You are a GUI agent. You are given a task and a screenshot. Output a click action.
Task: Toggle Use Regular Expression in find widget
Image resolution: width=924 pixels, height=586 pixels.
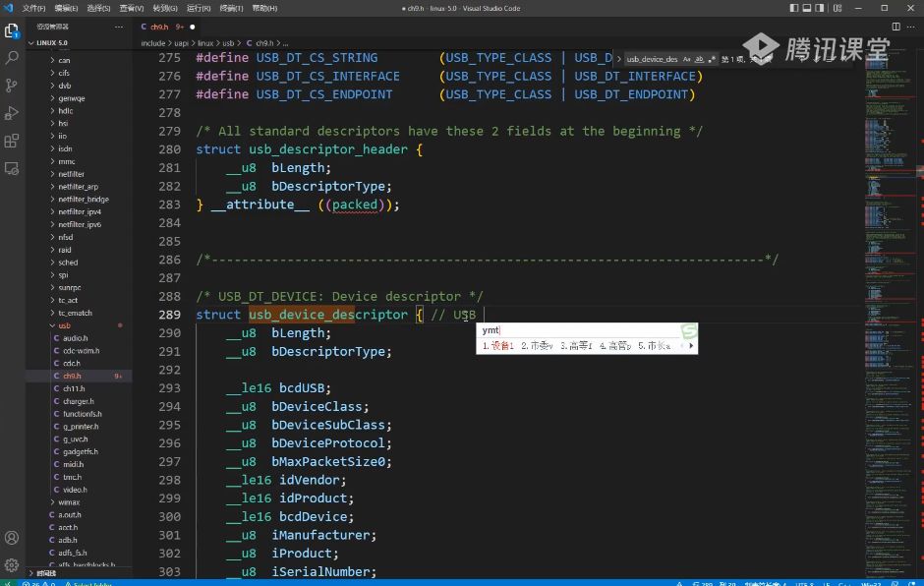point(712,59)
